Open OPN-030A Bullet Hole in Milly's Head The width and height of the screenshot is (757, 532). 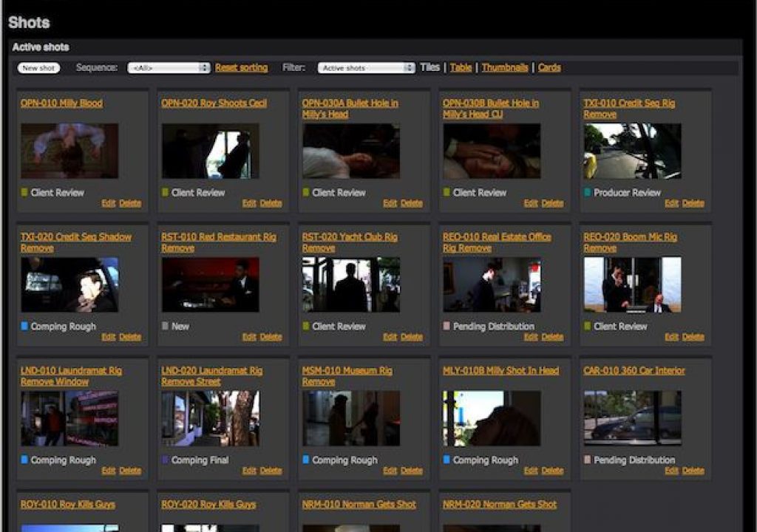click(x=350, y=109)
